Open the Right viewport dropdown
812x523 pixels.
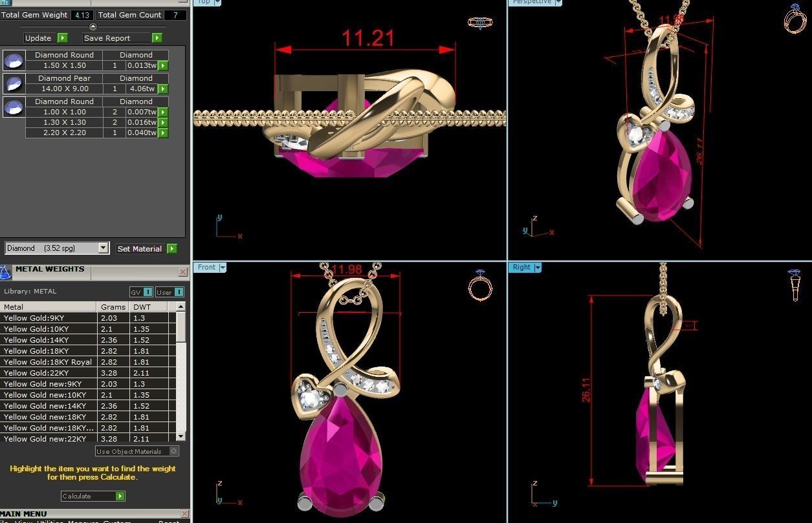coord(538,268)
